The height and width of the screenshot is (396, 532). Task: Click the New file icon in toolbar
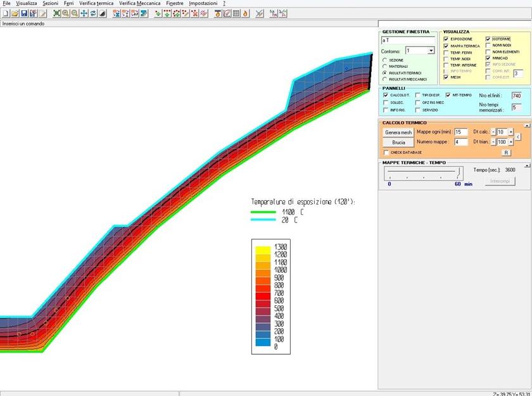[6, 13]
